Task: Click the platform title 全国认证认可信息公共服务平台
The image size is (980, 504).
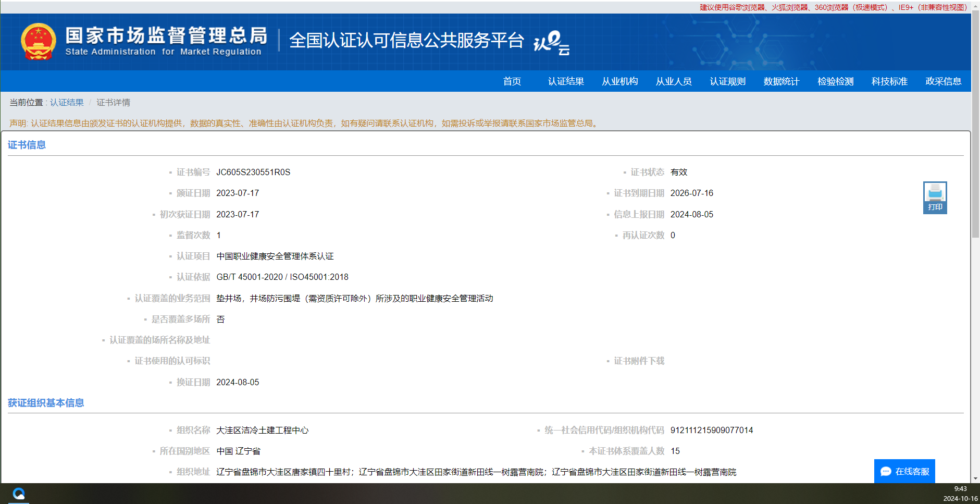Action: coord(406,40)
